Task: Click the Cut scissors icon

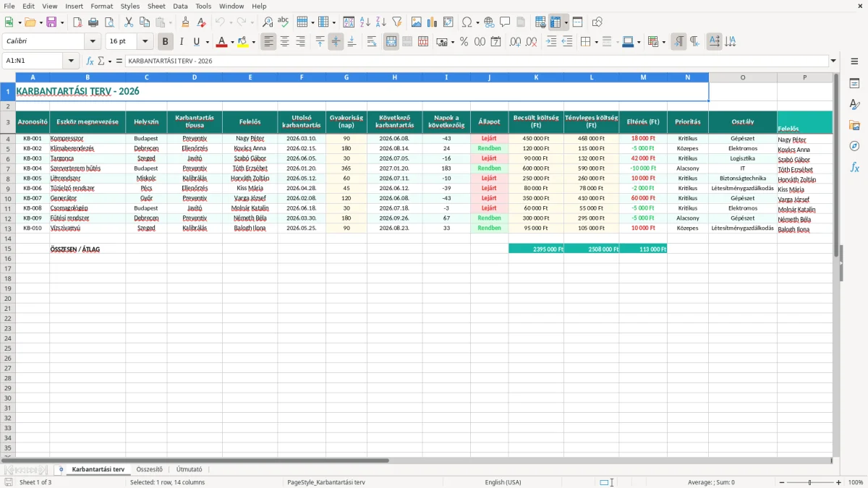Action: point(129,22)
